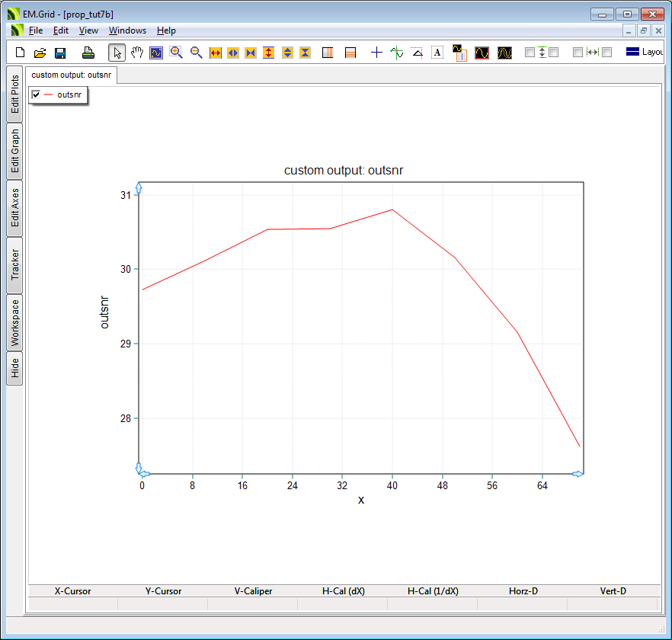The height and width of the screenshot is (640, 672).
Task: Click the New file icon
Action: coord(21,53)
